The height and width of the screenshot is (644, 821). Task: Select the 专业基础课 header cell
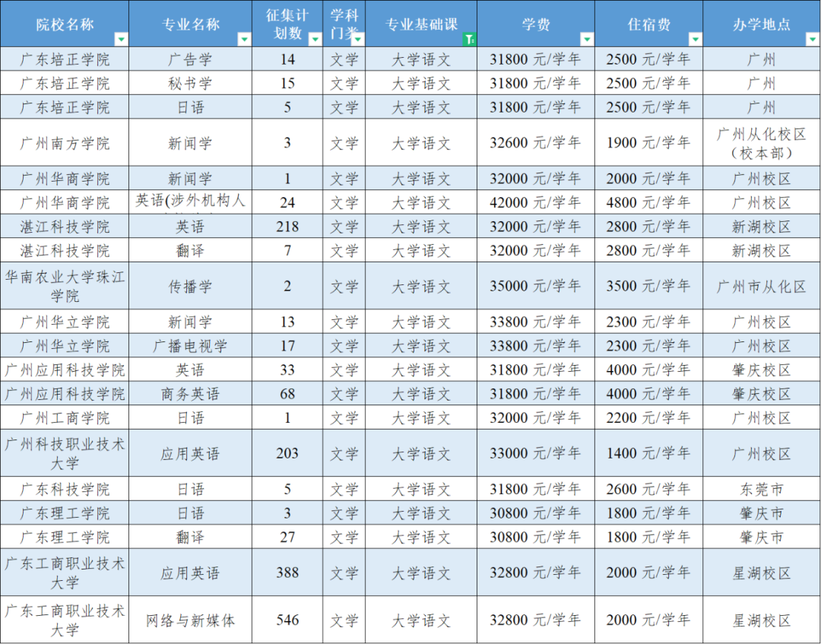click(421, 24)
